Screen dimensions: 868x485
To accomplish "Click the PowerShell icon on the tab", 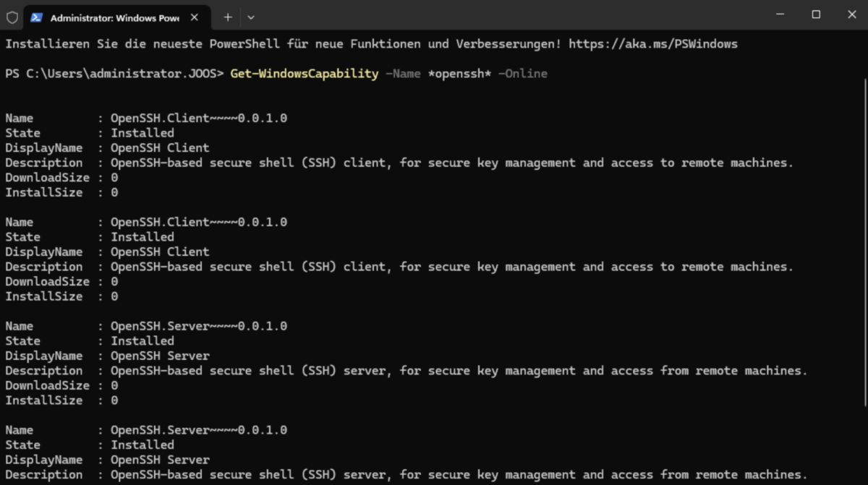I will click(37, 17).
